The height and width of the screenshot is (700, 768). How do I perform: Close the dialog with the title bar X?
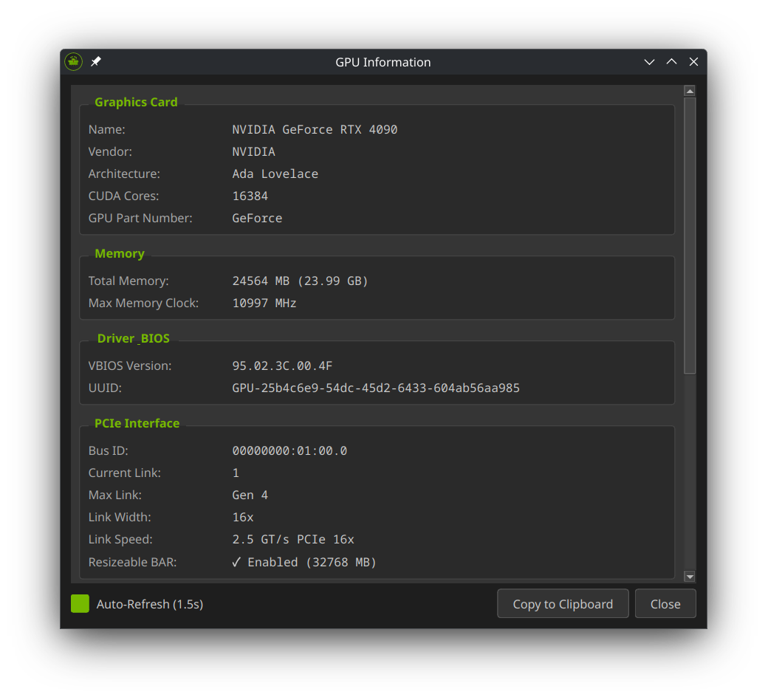click(693, 62)
